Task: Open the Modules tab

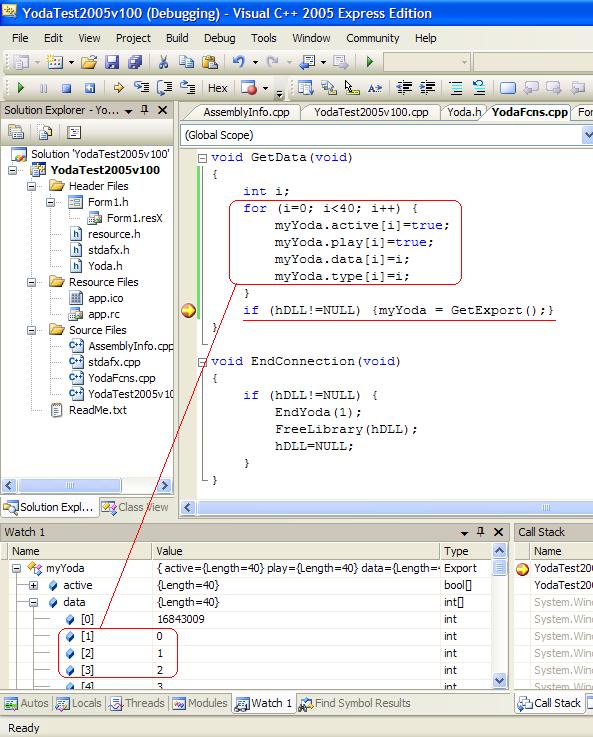Action: (x=200, y=703)
